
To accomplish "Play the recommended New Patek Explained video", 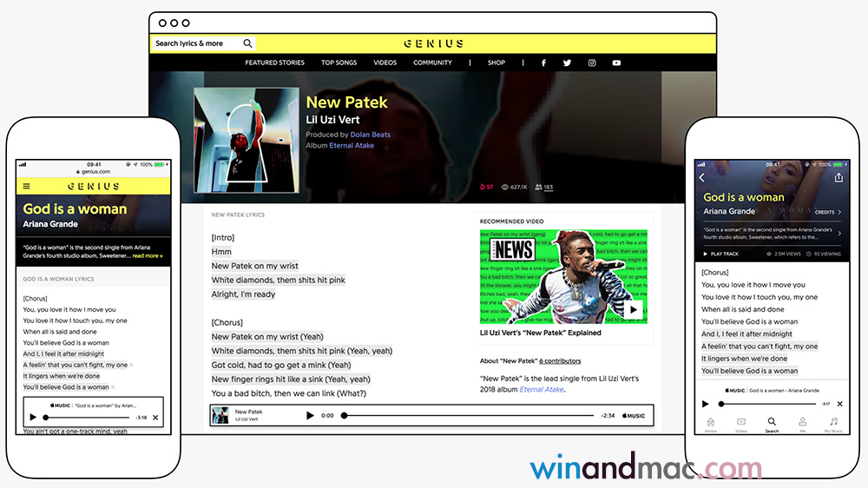I will coord(634,309).
